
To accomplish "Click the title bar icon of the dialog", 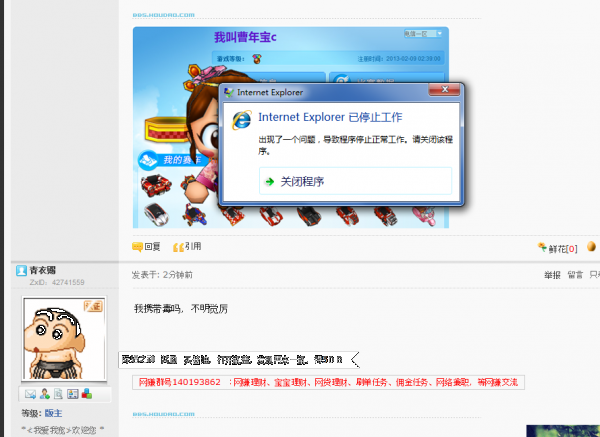I will tap(228, 92).
